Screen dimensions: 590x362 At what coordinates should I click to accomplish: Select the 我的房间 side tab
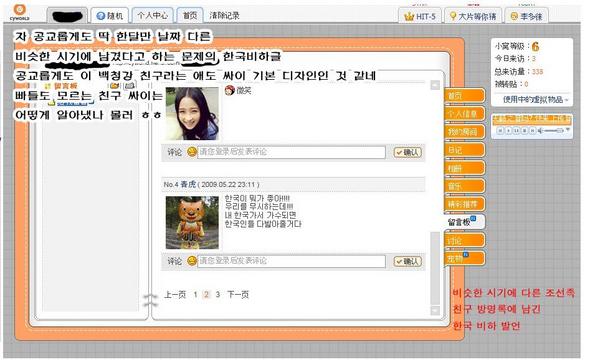click(x=465, y=132)
